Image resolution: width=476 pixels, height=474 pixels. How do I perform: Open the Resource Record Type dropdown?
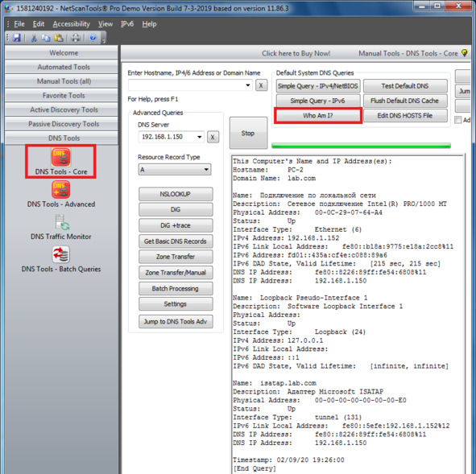175,169
